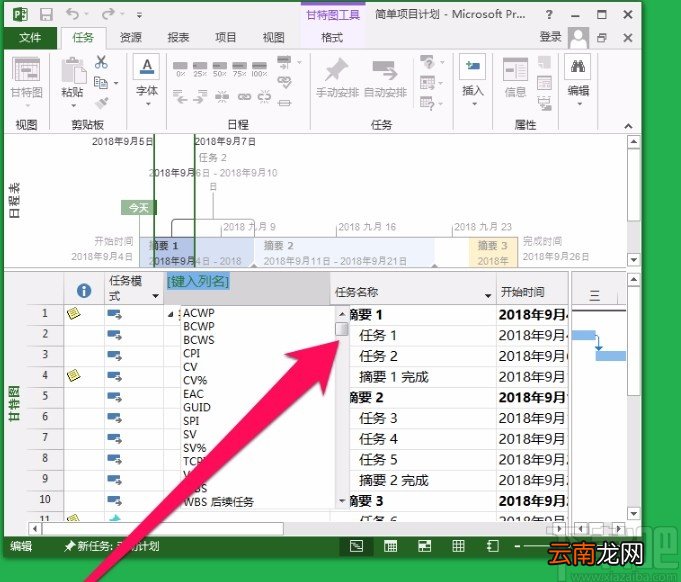
Task: Switch to Team Planner view in status bar
Action: [424, 546]
